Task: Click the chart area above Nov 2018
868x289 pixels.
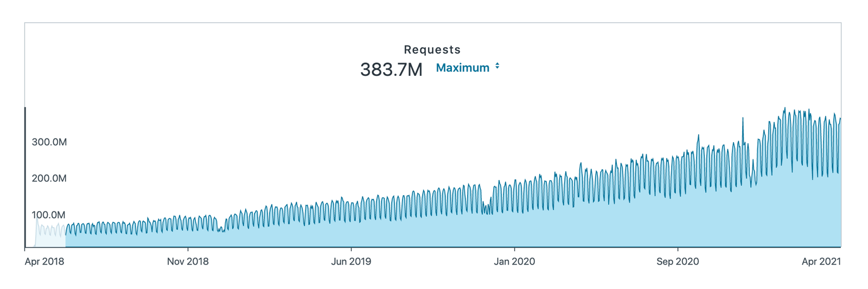Action: point(188,237)
